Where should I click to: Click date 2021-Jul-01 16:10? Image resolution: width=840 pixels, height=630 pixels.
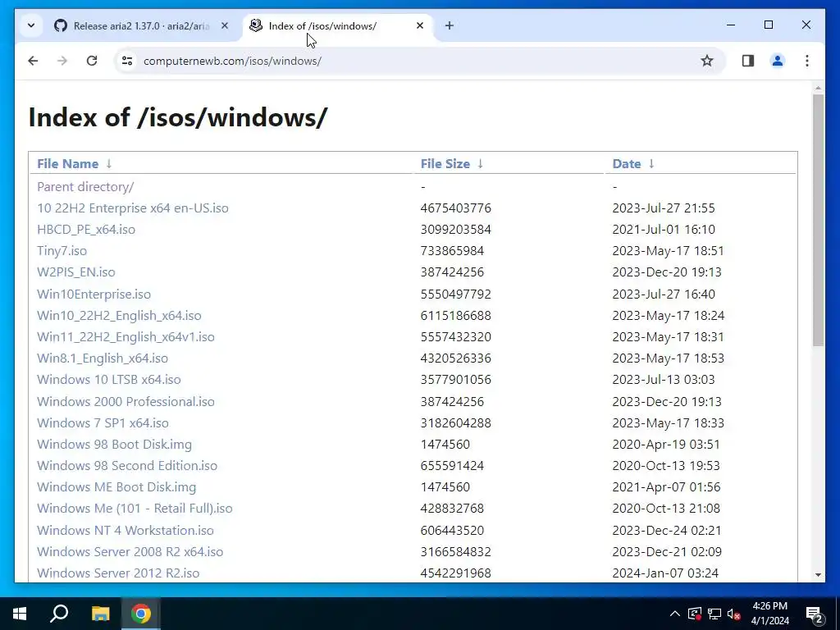[x=663, y=230]
